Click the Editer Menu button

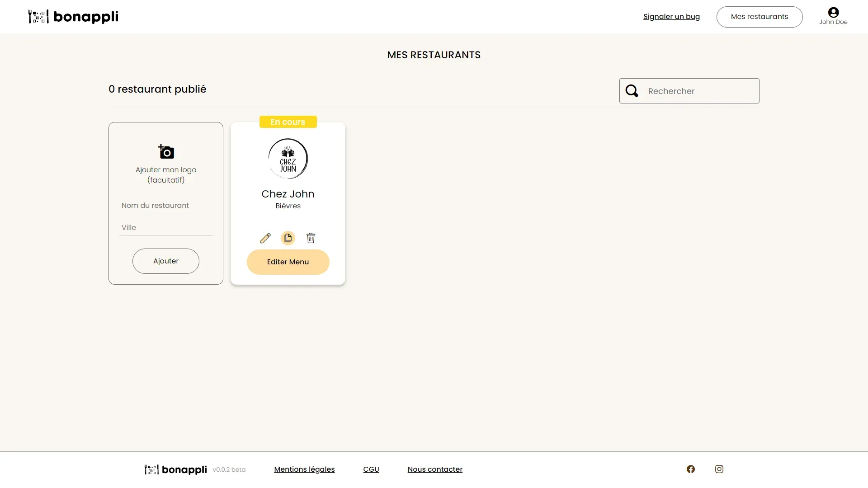point(288,262)
